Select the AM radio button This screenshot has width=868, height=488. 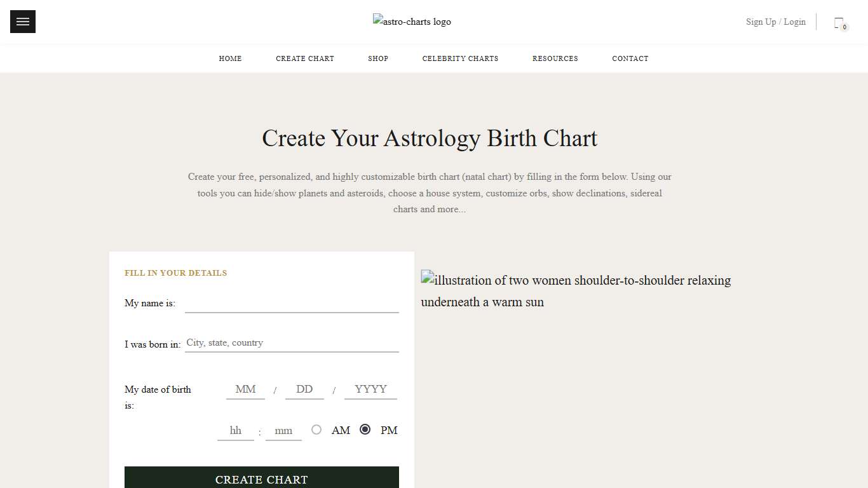[316, 430]
